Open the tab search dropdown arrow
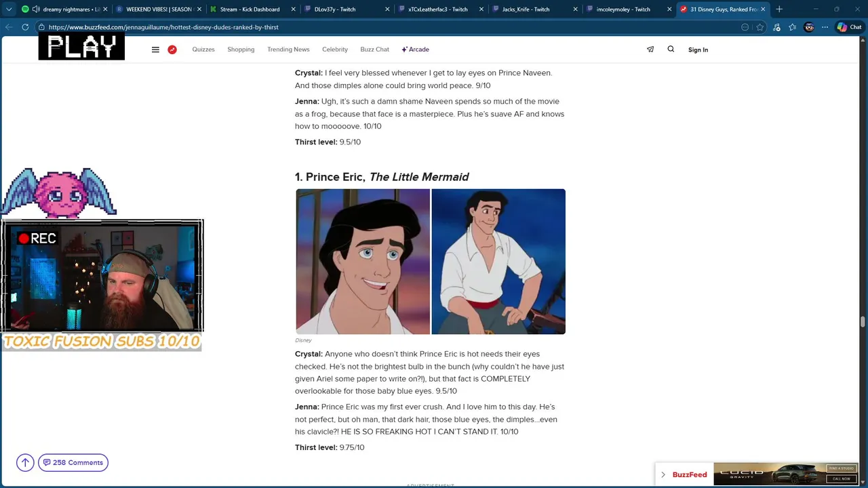 pos(9,9)
